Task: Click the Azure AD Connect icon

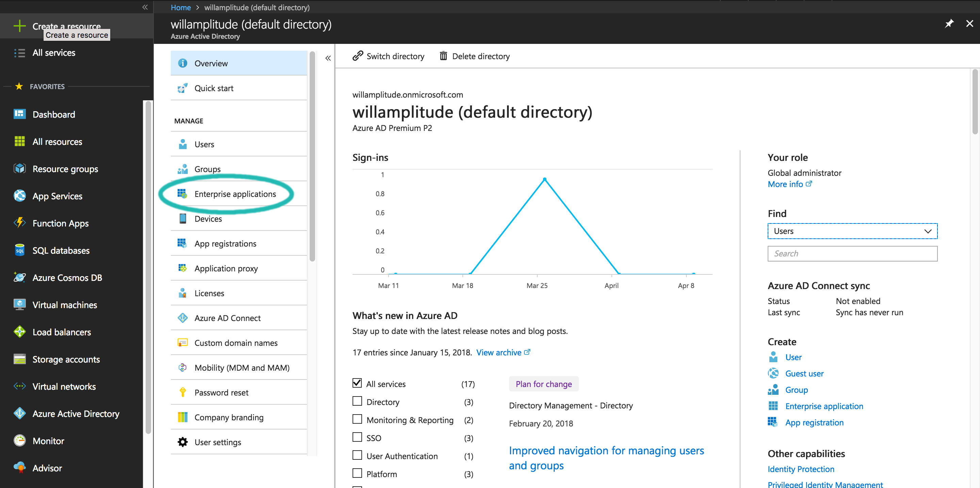Action: click(x=182, y=318)
